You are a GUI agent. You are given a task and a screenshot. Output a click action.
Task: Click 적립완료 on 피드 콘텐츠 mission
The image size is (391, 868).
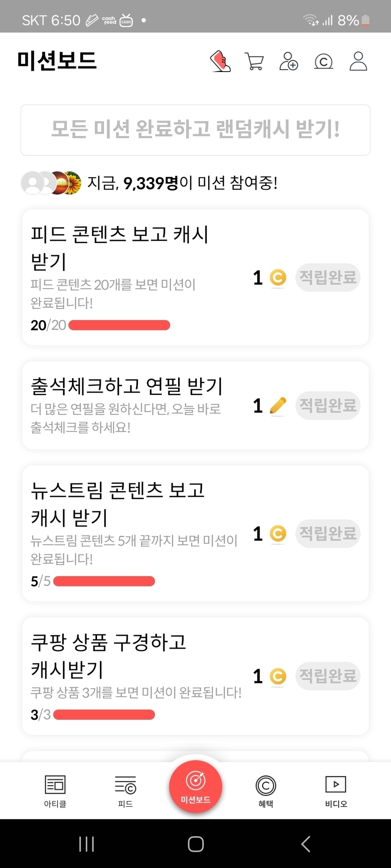(x=328, y=277)
